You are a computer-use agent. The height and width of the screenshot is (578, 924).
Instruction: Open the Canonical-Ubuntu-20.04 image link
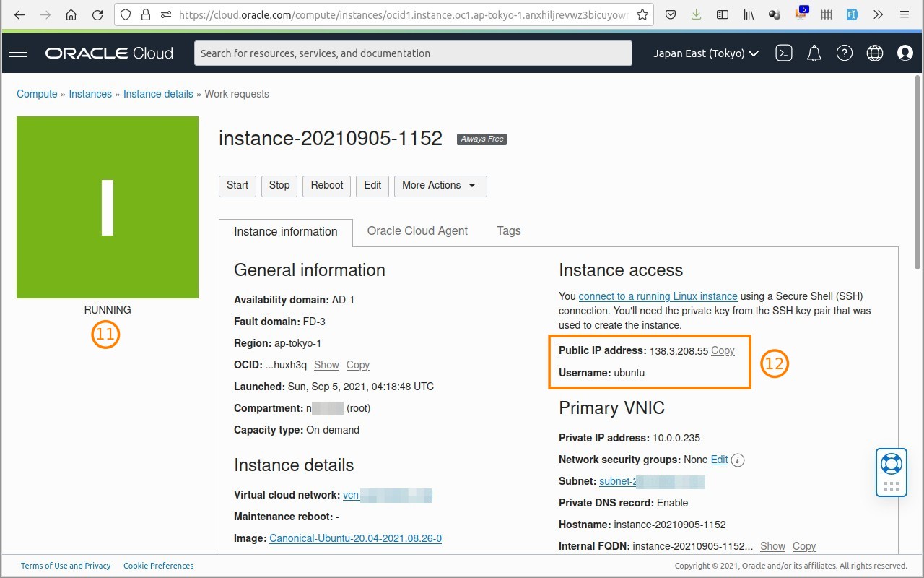point(356,538)
